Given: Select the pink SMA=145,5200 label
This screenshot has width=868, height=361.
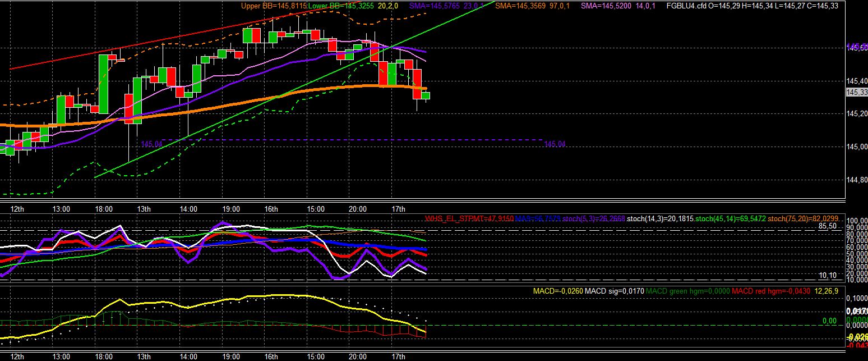Looking at the screenshot, I should [606, 6].
